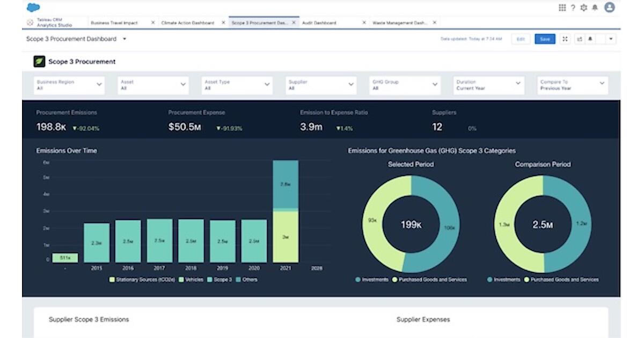The height and width of the screenshot is (338, 644).
Task: Click the Salesforce cloud logo
Action: (33, 8)
